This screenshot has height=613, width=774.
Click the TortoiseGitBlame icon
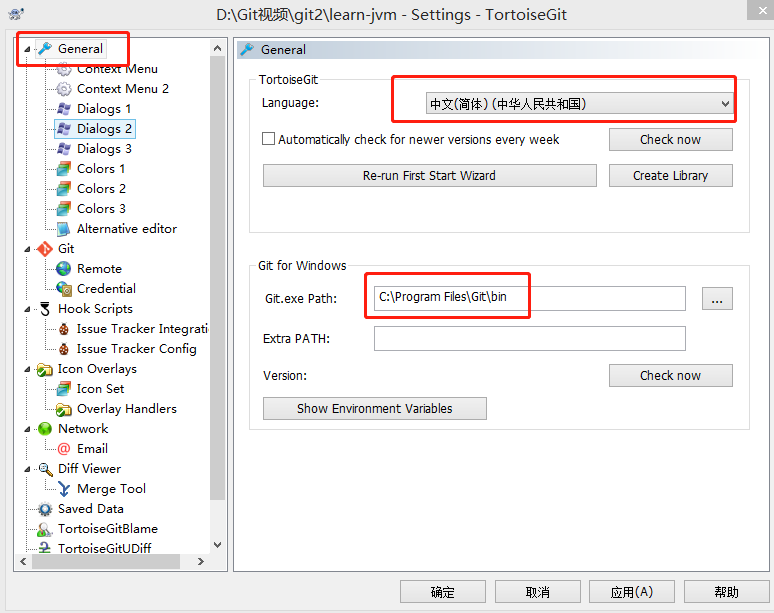click(45, 529)
